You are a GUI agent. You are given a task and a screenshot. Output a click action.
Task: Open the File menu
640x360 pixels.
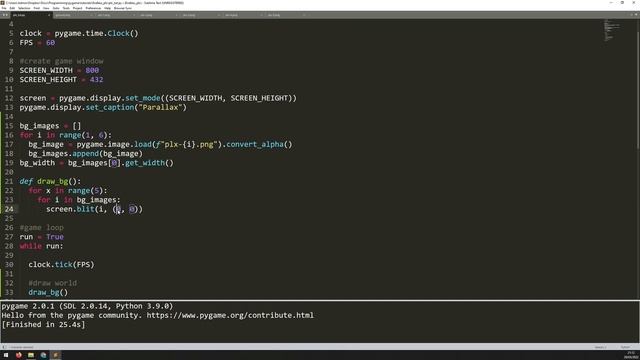point(4,8)
